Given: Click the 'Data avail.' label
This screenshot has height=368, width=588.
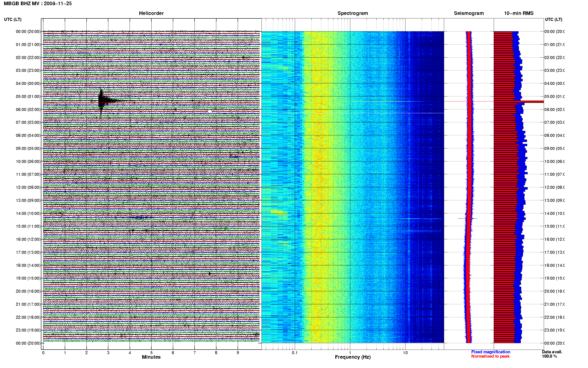Looking at the screenshot, I should pos(552,352).
